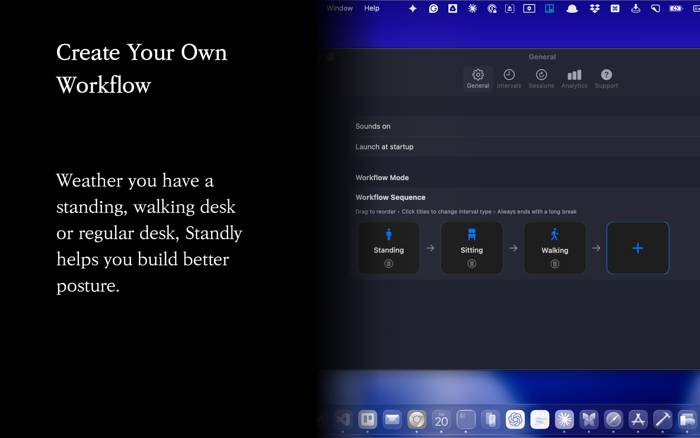Click the hat-shaped menu bar icon
700x438 pixels.
(x=572, y=8)
